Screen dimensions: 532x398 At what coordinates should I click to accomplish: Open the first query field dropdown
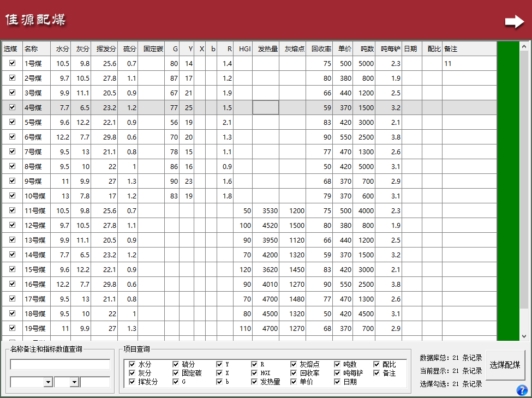pos(48,382)
